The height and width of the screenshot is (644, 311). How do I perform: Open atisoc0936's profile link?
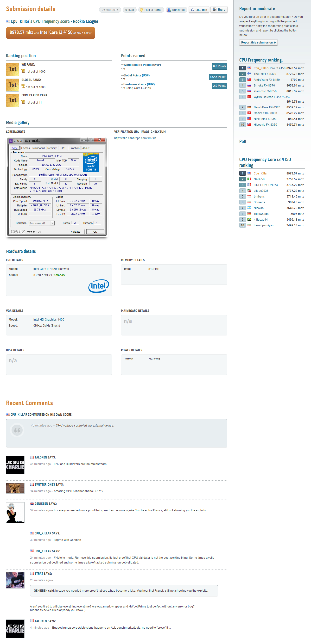[261, 191]
